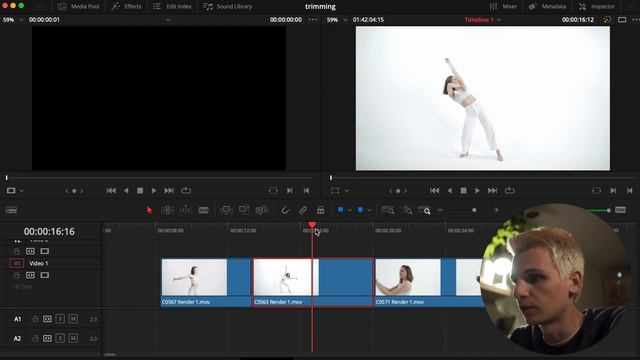
Task: Toggle Linked Selection chain icon
Action: [303, 210]
